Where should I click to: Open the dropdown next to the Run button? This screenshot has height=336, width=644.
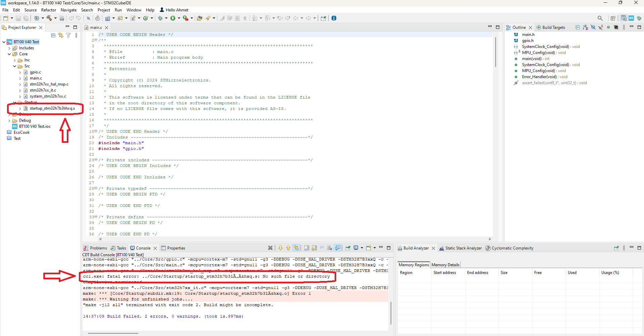178,18
